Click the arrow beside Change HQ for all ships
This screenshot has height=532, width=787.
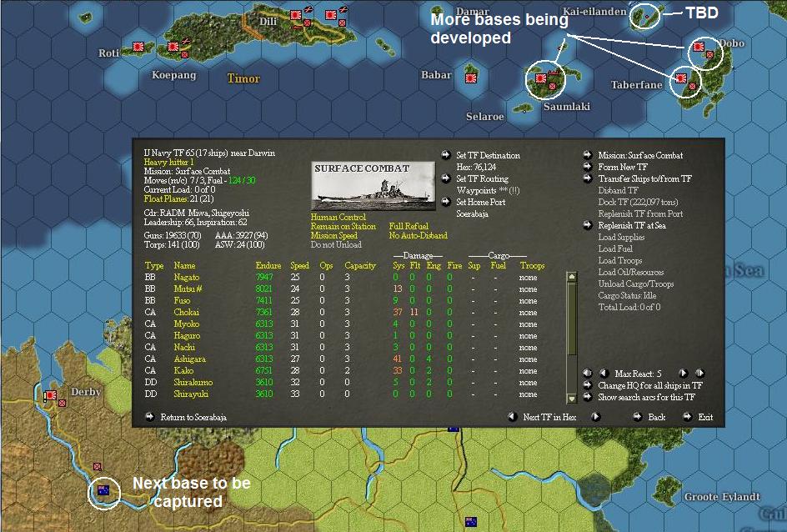(588, 385)
